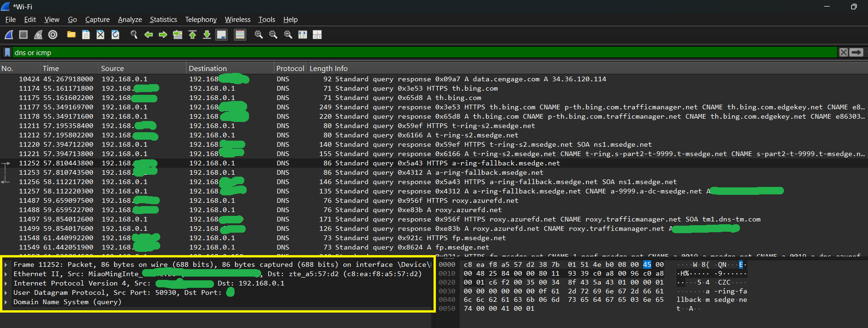Viewport: 868px width, 328px height.
Task: Jump to the first packet
Action: click(192, 35)
